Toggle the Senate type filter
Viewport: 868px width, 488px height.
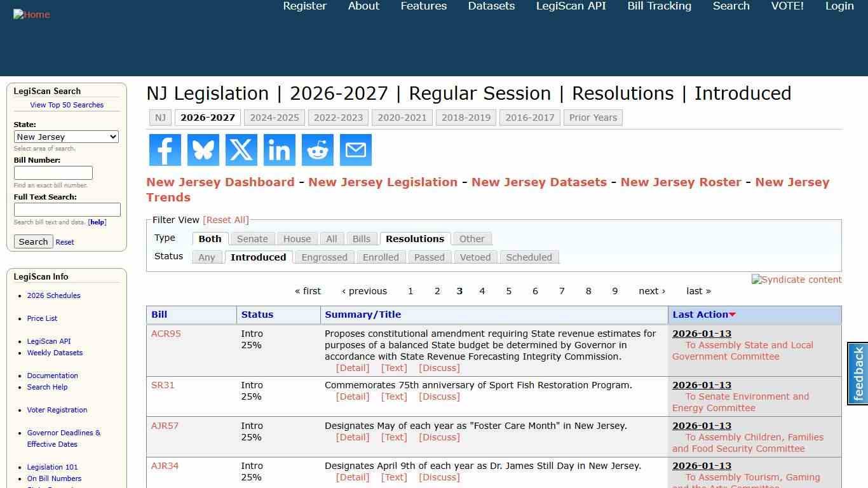[252, 238]
